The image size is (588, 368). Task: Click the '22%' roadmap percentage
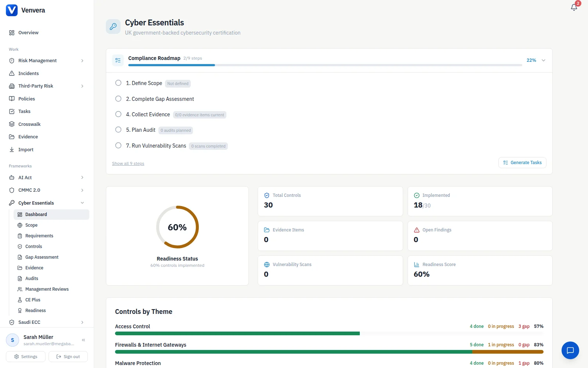(531, 60)
